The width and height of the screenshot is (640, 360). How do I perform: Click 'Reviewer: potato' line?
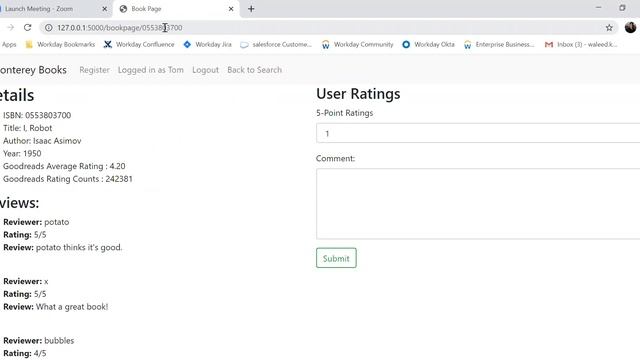tap(36, 222)
